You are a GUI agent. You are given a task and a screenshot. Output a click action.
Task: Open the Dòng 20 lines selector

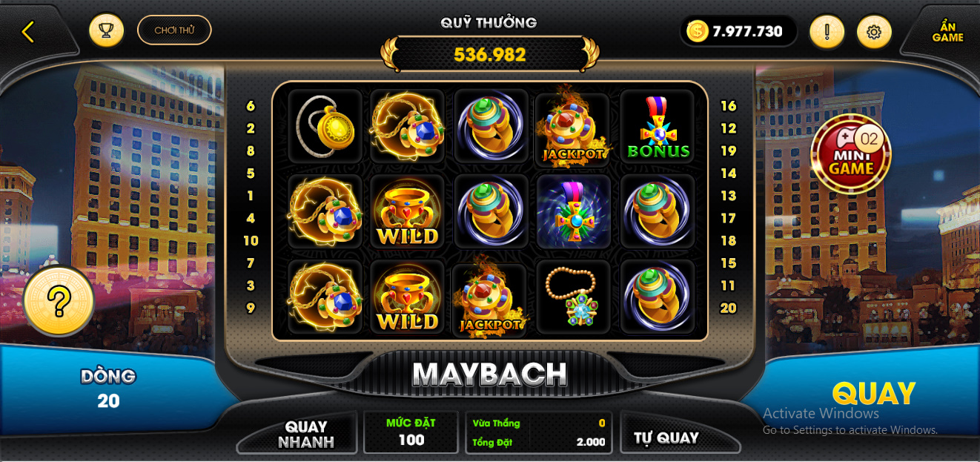pyautogui.click(x=108, y=389)
